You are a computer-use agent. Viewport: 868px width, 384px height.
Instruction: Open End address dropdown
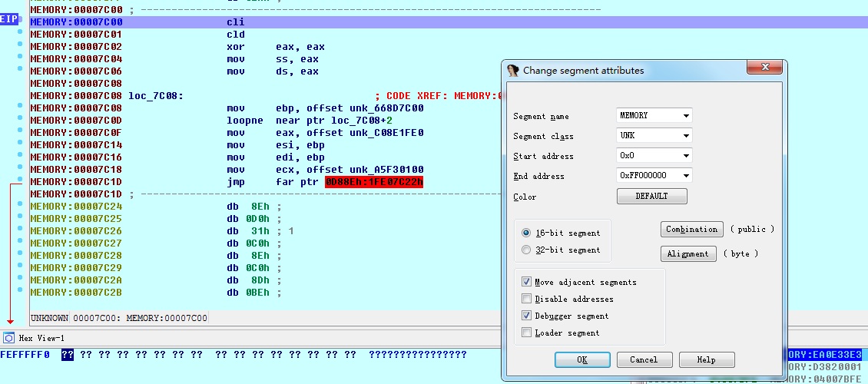coord(687,175)
